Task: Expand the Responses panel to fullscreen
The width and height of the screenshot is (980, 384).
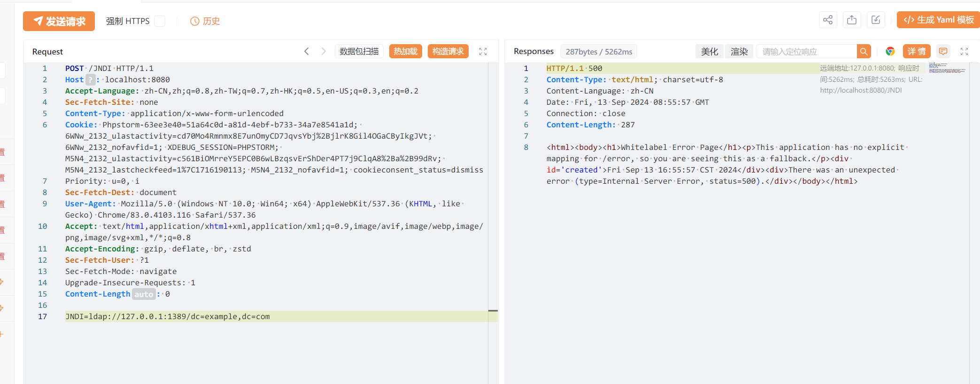Action: 965,52
